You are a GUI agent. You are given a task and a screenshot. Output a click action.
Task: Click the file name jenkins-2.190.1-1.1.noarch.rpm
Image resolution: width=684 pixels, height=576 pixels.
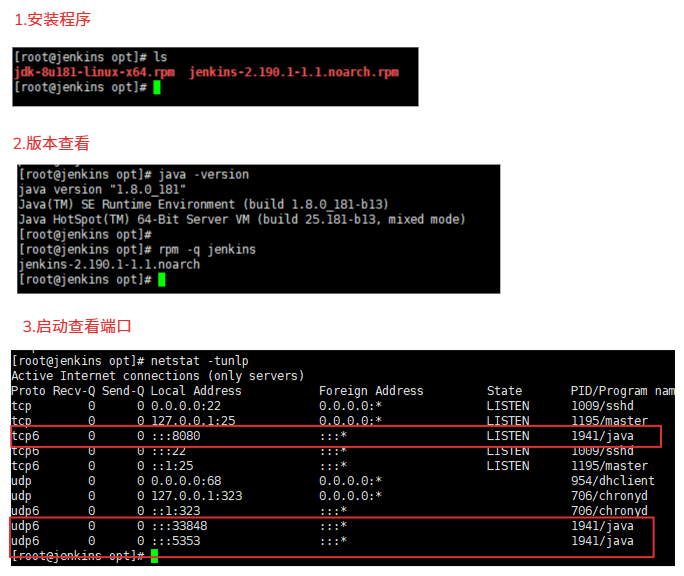(294, 72)
